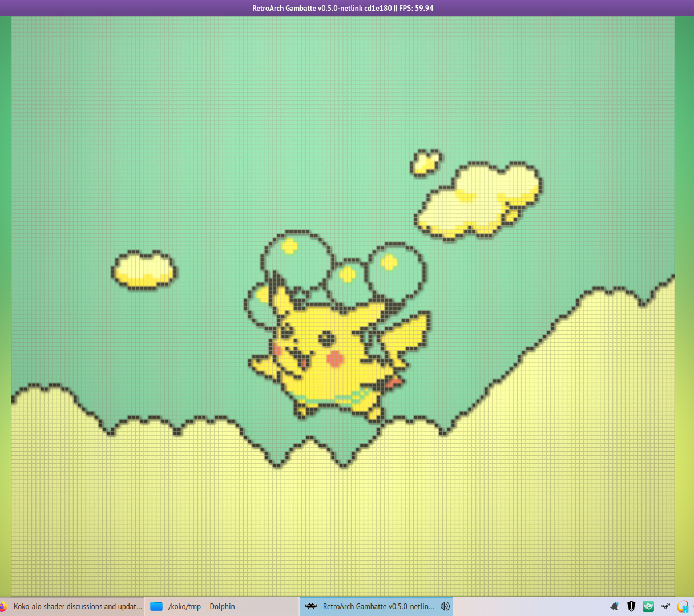Open notifications via the bell tray icon
Viewport: 694px width, 616px height.
point(614,606)
